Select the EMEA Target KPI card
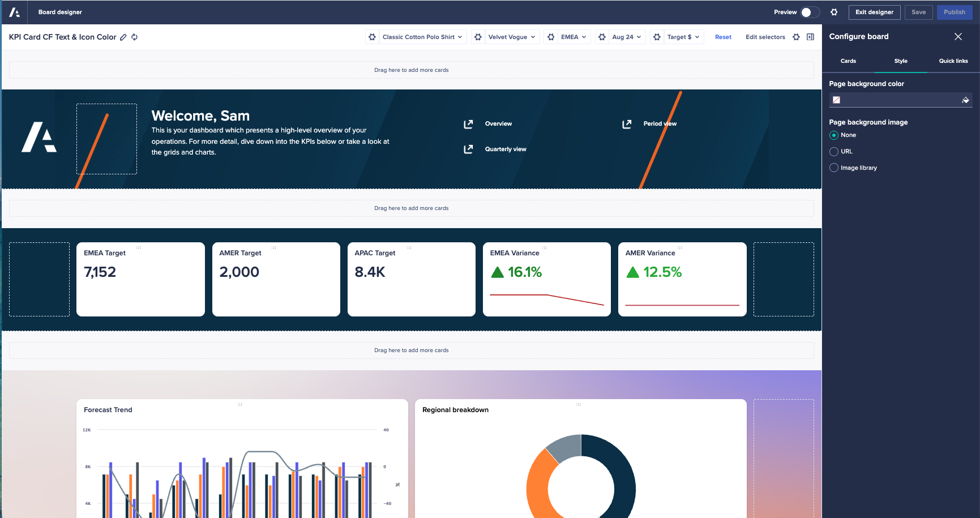The height and width of the screenshot is (518, 980). click(x=140, y=279)
